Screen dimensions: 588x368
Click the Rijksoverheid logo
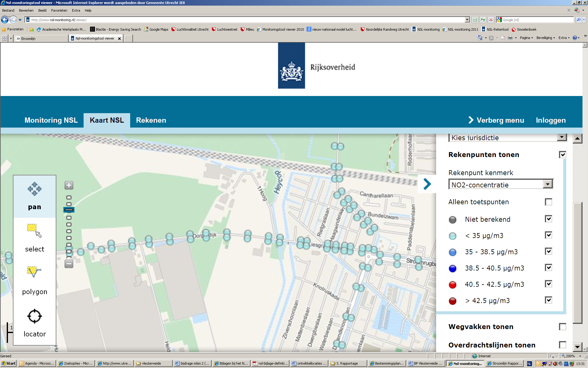pyautogui.click(x=292, y=66)
